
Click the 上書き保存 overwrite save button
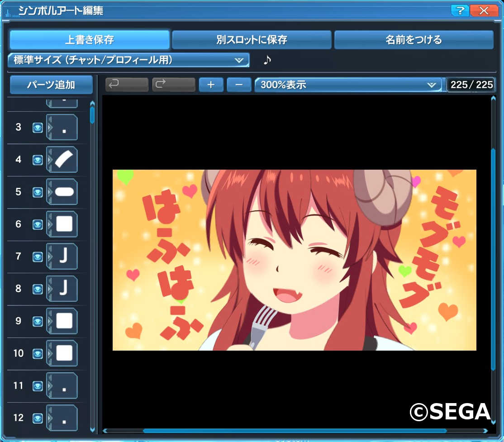(x=90, y=39)
